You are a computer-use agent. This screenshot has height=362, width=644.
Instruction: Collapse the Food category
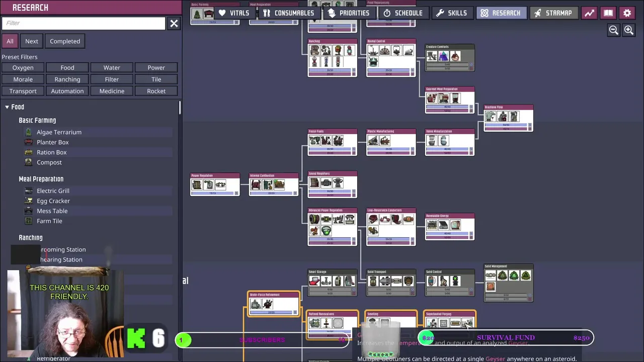coord(7,107)
